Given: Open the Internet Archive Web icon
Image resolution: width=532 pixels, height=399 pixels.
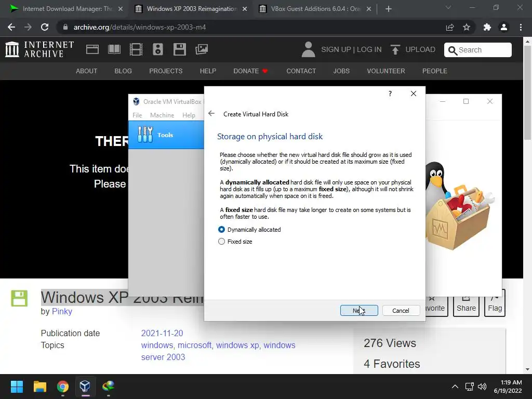Looking at the screenshot, I should point(92,49).
